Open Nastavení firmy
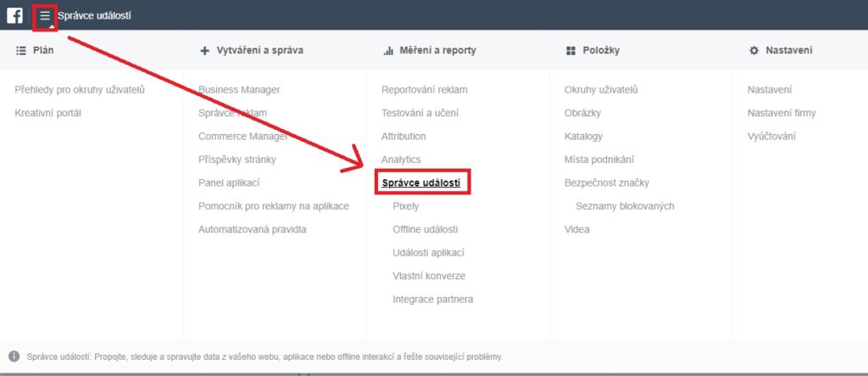 pyautogui.click(x=782, y=113)
